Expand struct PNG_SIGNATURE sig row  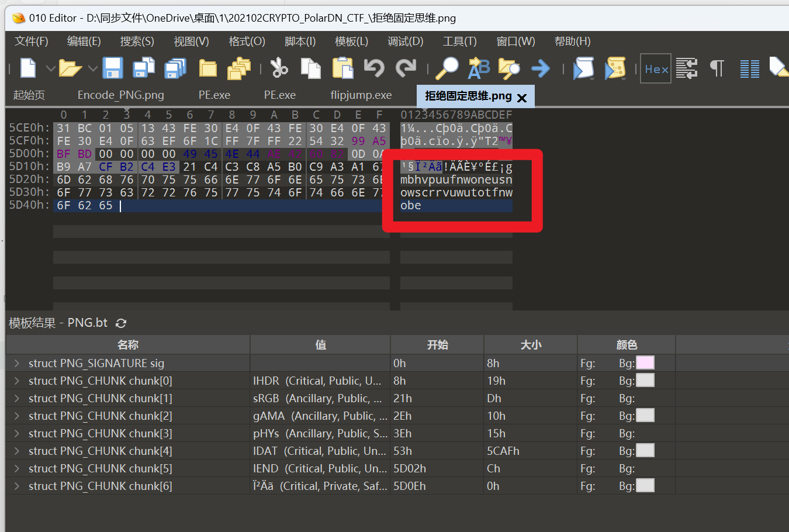point(17,363)
